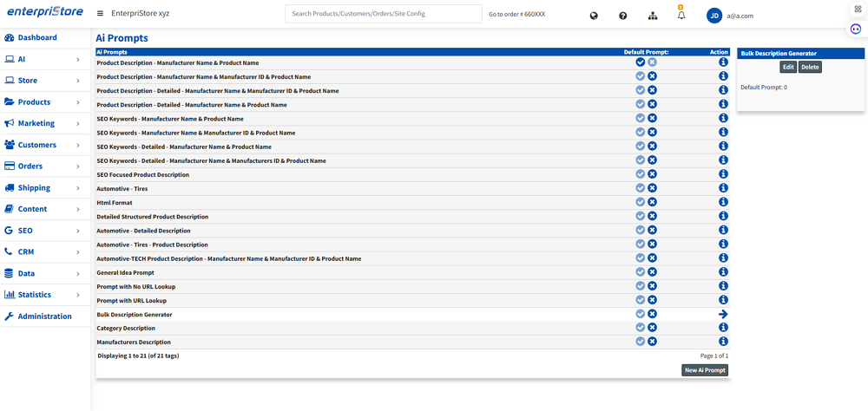Click info icon for Html Format prompt
The image size is (868, 411).
point(723,202)
